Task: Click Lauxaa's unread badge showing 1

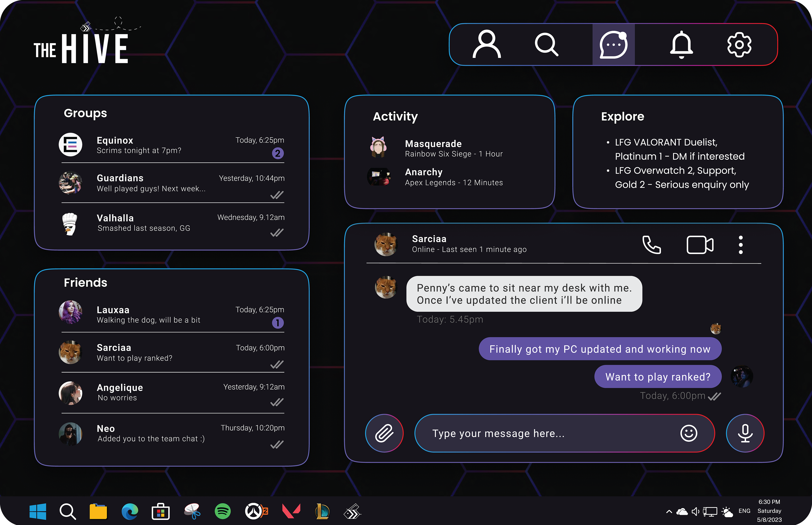Action: pyautogui.click(x=278, y=323)
